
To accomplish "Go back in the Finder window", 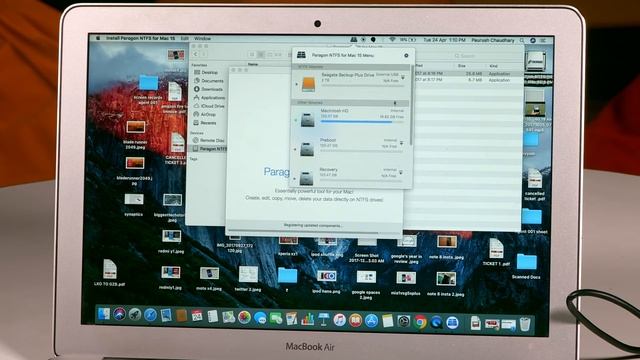I will [x=196, y=54].
